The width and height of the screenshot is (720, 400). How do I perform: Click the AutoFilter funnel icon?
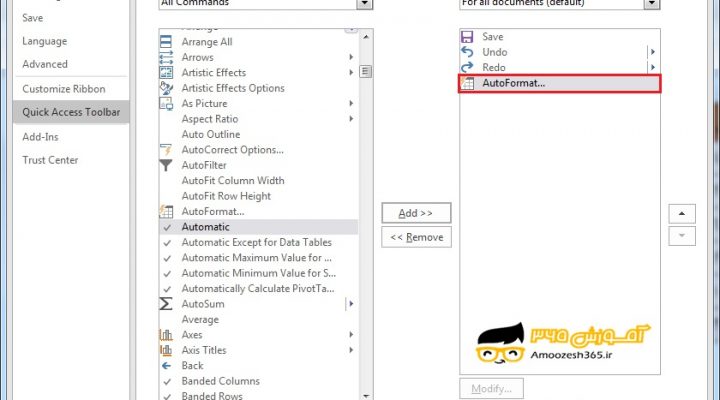tap(166, 165)
